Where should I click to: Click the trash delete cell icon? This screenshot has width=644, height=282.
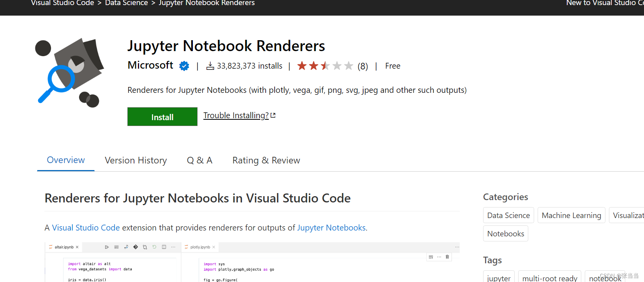447,257
